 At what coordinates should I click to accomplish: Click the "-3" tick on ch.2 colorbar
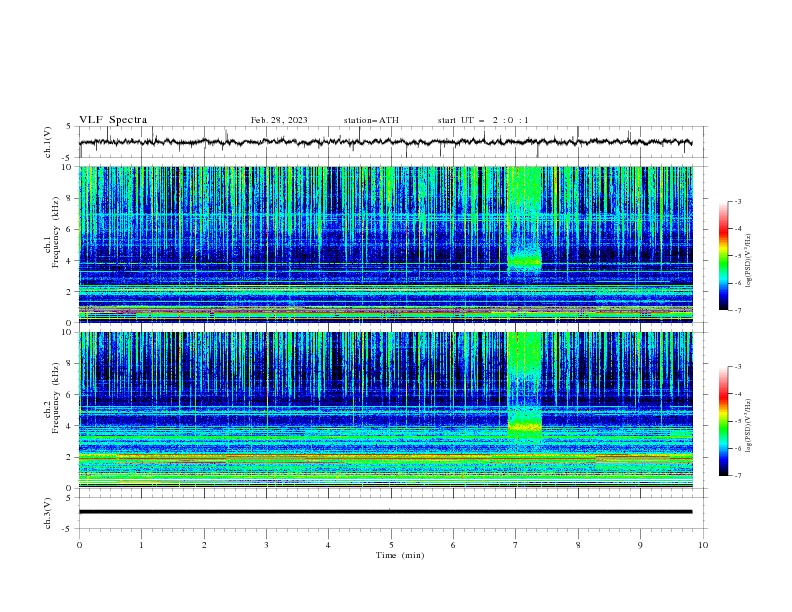coord(737,367)
